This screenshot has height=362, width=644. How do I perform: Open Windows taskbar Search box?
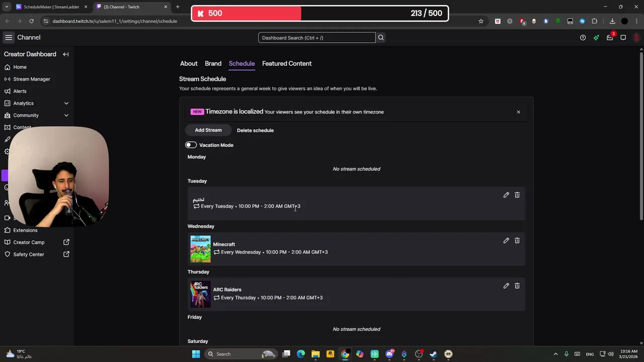tap(242, 354)
